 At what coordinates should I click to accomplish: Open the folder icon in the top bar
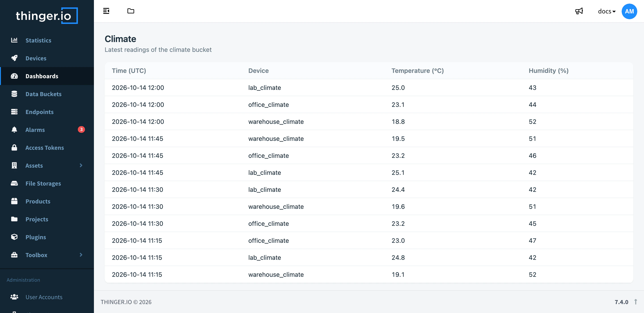click(x=131, y=11)
